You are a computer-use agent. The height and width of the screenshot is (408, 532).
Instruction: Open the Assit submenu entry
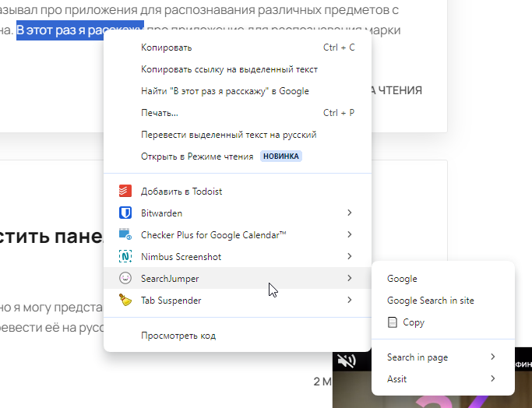443,379
